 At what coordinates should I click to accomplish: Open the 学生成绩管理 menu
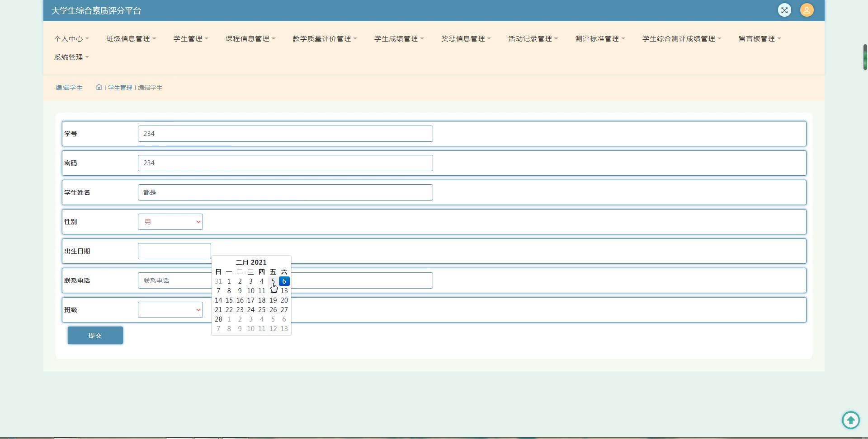399,38
